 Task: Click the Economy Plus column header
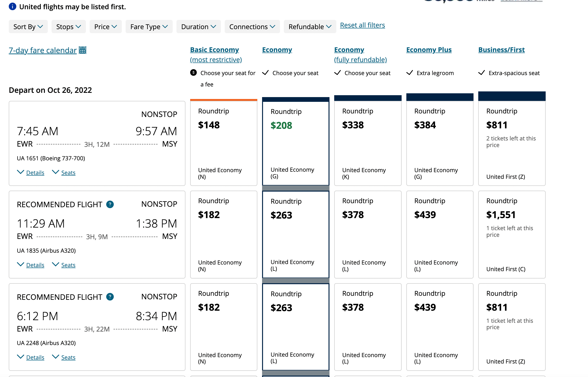429,50
